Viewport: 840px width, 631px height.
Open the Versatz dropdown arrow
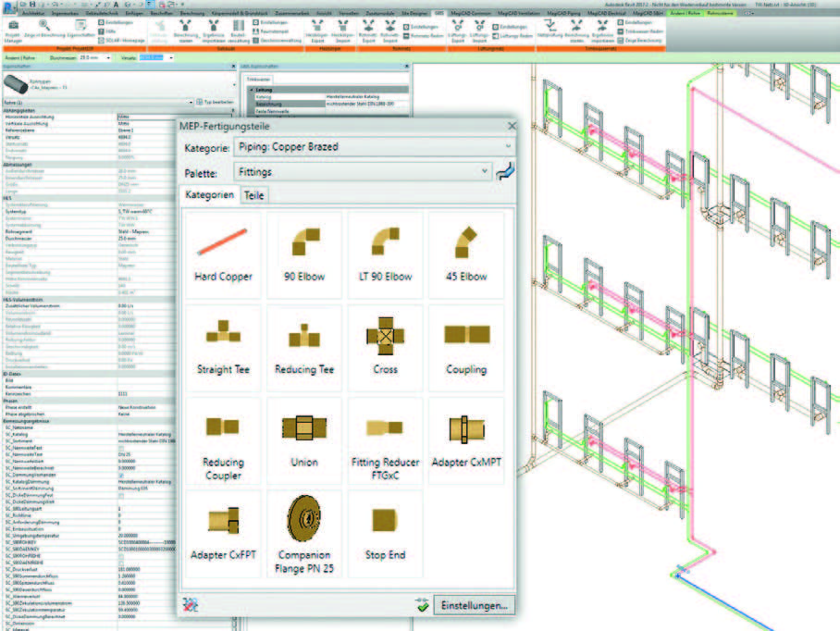click(x=171, y=57)
